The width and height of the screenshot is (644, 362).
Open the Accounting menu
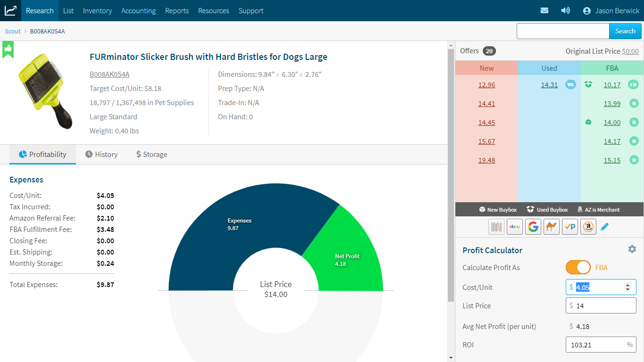point(139,10)
